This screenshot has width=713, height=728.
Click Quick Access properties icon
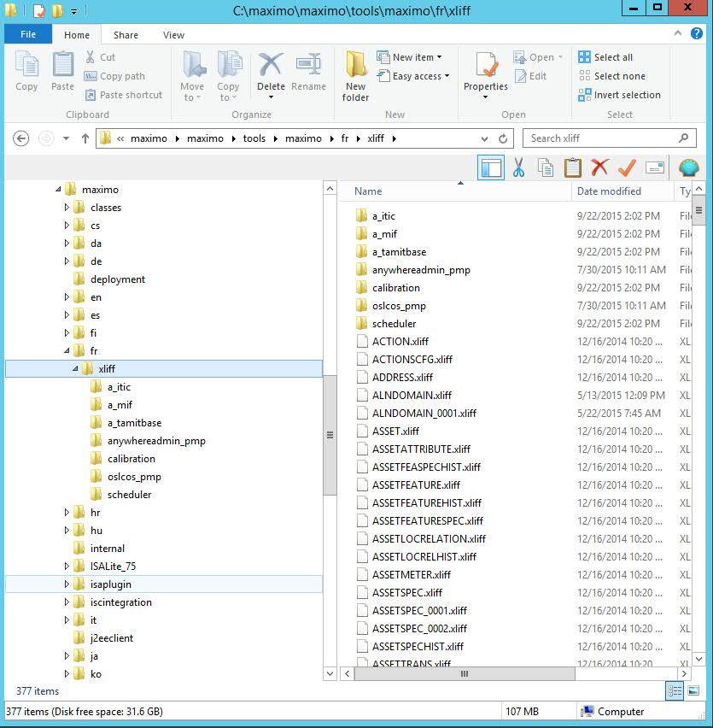coord(39,10)
